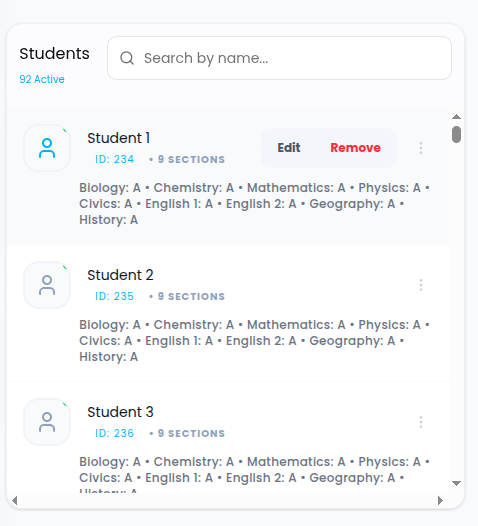The height and width of the screenshot is (526, 478).
Task: Click the ID: 235 label
Action: [x=114, y=296]
